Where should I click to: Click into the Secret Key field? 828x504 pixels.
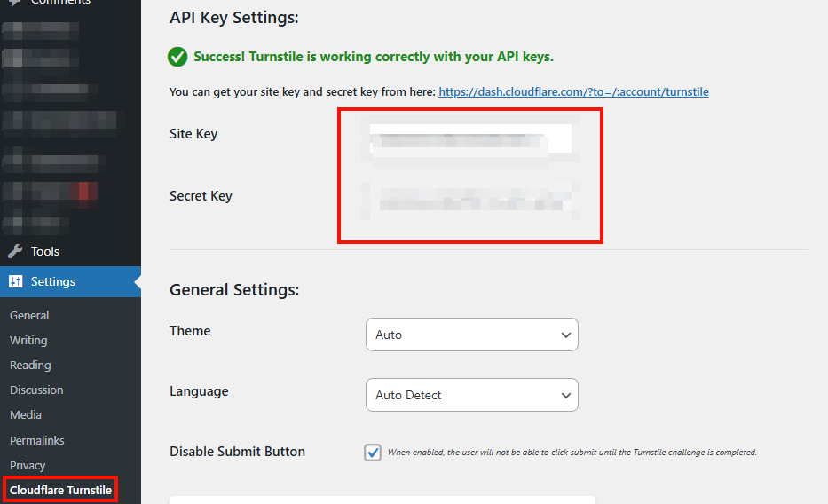[x=470, y=201]
